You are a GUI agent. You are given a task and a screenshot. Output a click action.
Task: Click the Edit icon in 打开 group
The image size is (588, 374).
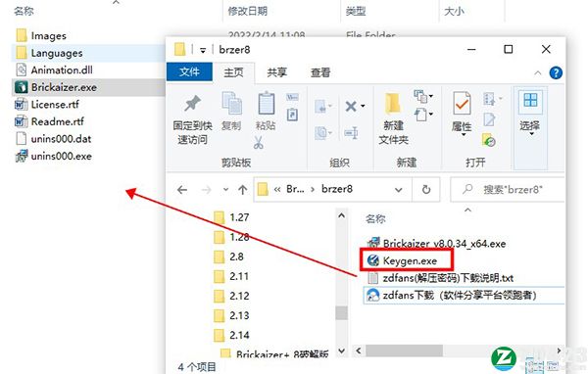click(x=489, y=119)
